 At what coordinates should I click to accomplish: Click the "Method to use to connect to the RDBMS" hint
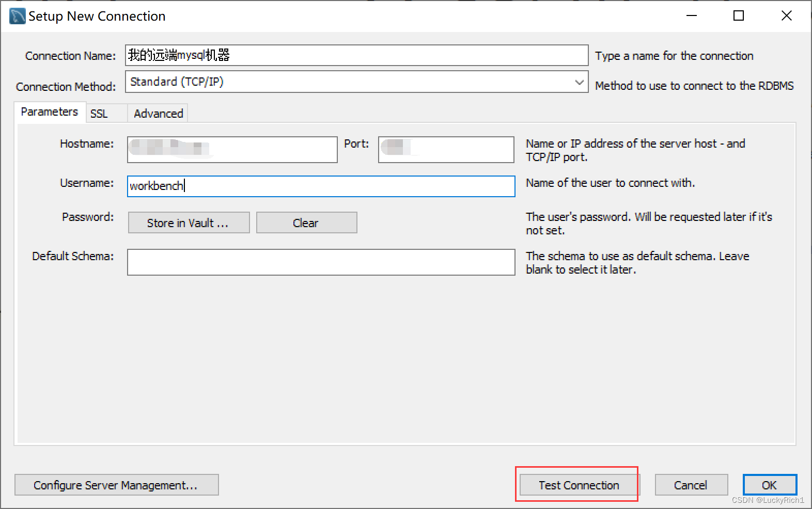click(x=694, y=86)
